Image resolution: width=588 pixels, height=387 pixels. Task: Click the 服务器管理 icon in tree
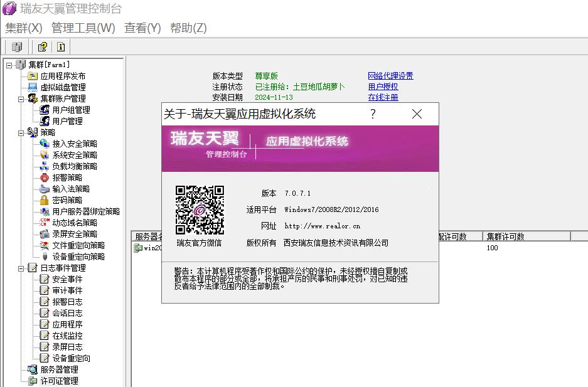[33, 369]
